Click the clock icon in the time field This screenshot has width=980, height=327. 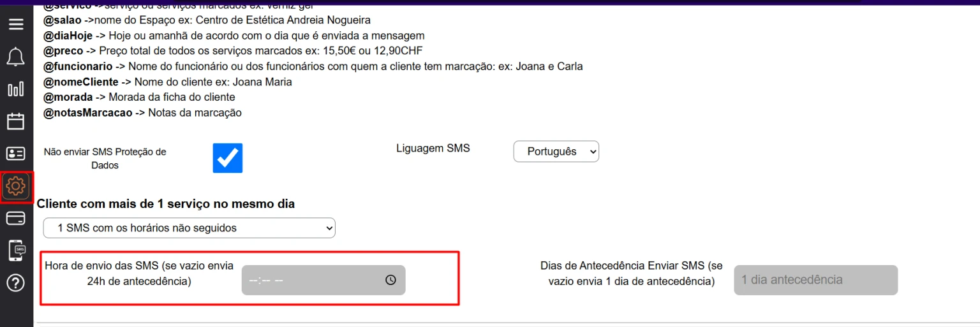tap(390, 280)
